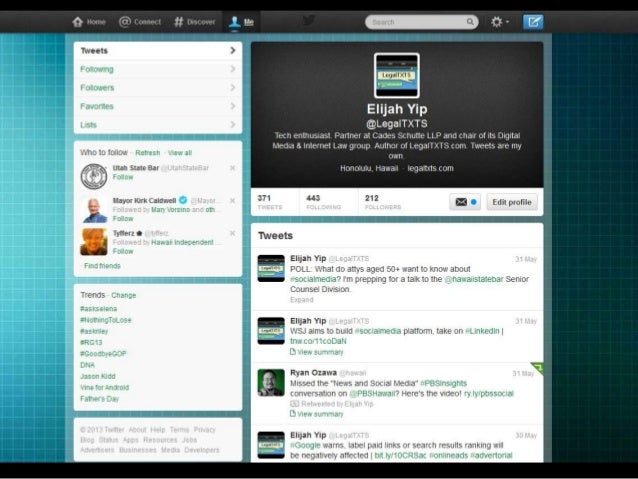Open the bit.ly/10CRSac link
The height and width of the screenshot is (479, 638).
[400, 455]
